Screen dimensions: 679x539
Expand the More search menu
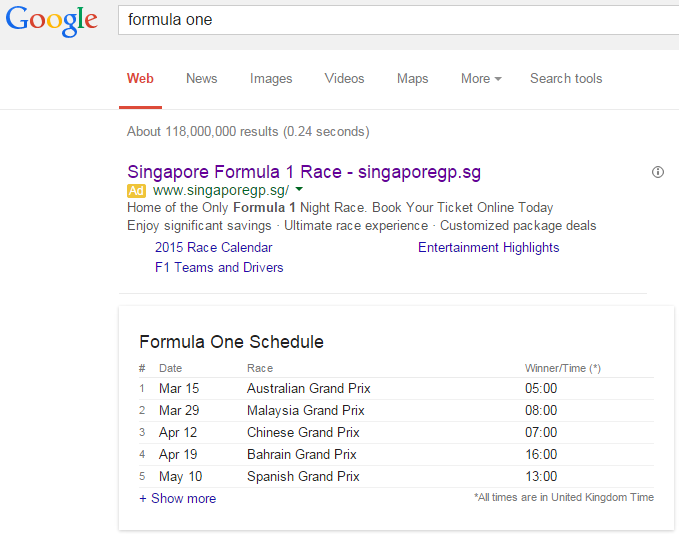(x=481, y=78)
